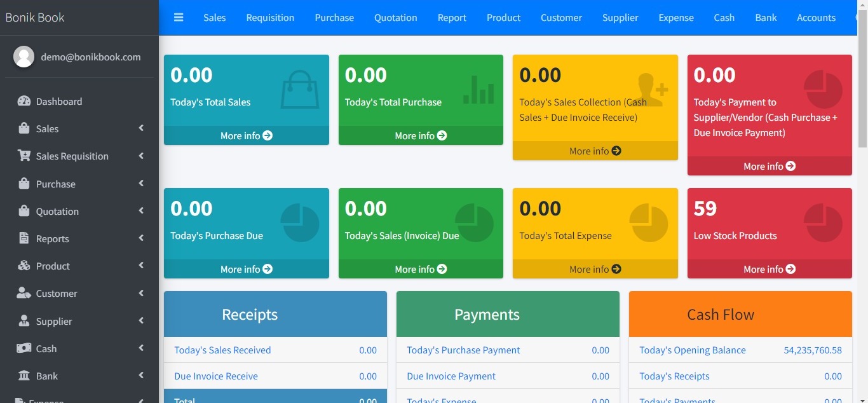Click the user avatar icon
Viewport: 868px width, 403px height.
click(x=24, y=57)
